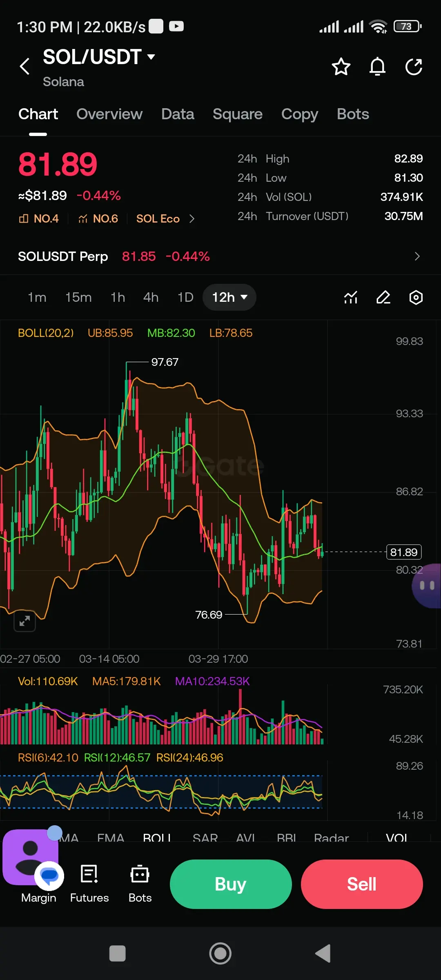Screen dimensions: 441x980
Task: Tap the purple floating assistant bubble
Action: pos(427,586)
